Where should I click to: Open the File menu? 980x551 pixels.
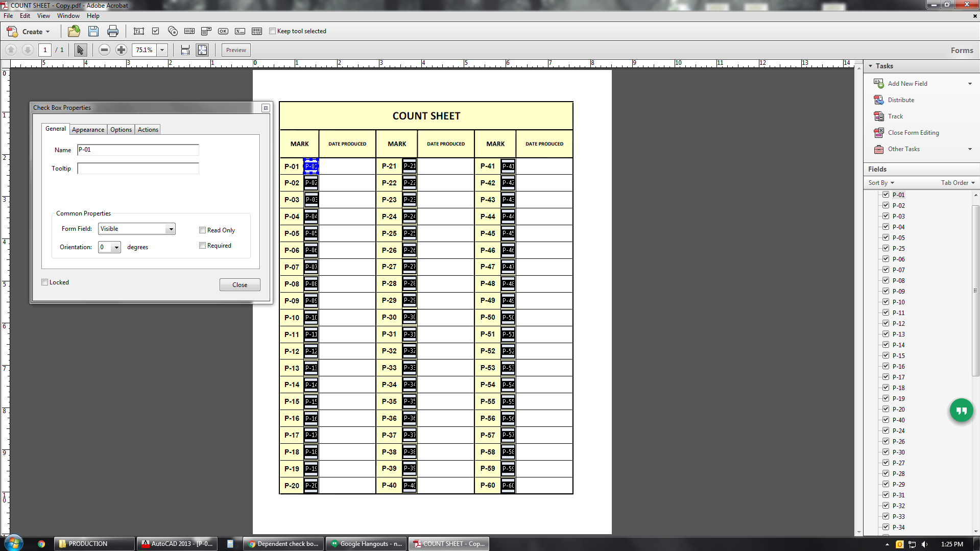[8, 16]
